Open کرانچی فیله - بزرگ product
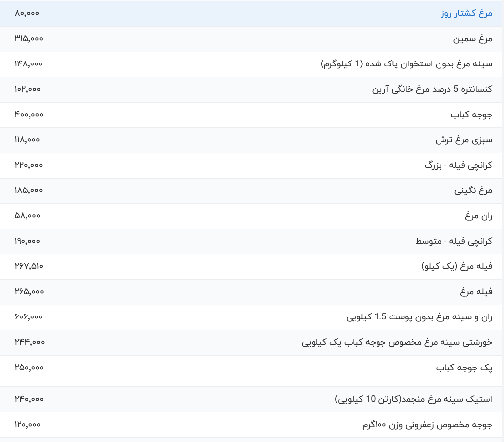The image size is (504, 442). (458, 165)
